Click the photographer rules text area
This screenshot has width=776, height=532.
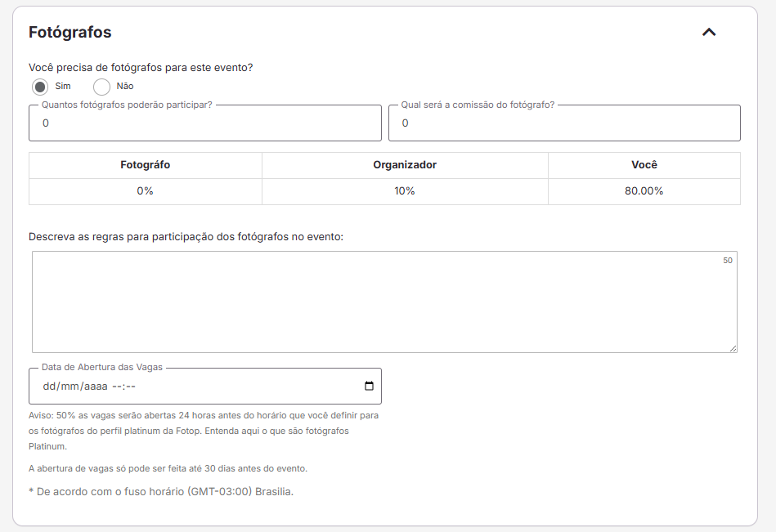(384, 302)
